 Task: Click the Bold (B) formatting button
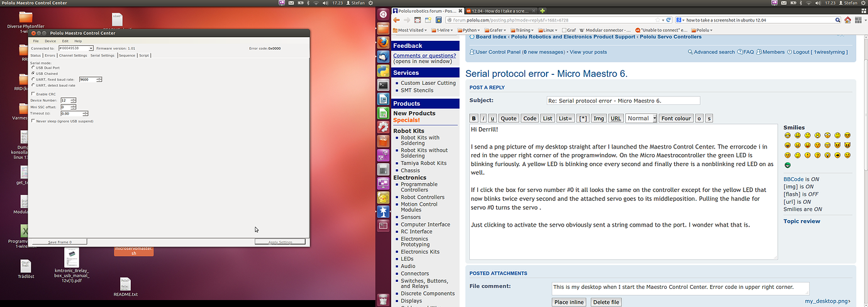pyautogui.click(x=474, y=118)
